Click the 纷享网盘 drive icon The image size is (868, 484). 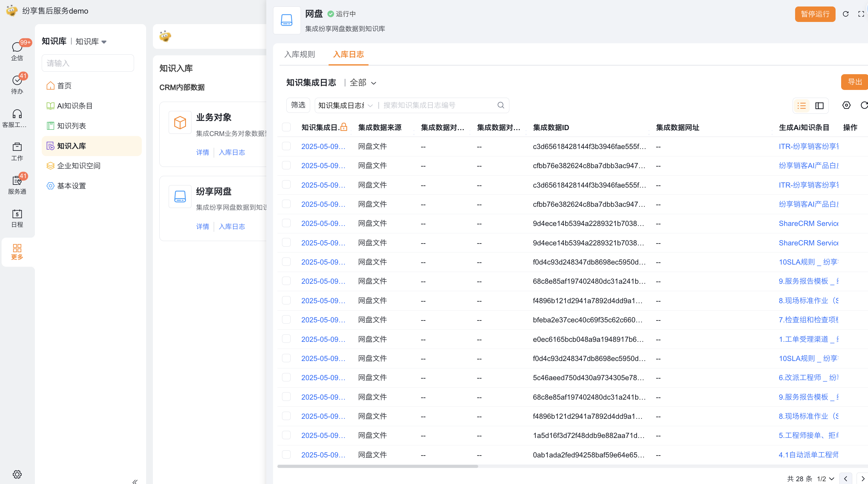180,197
